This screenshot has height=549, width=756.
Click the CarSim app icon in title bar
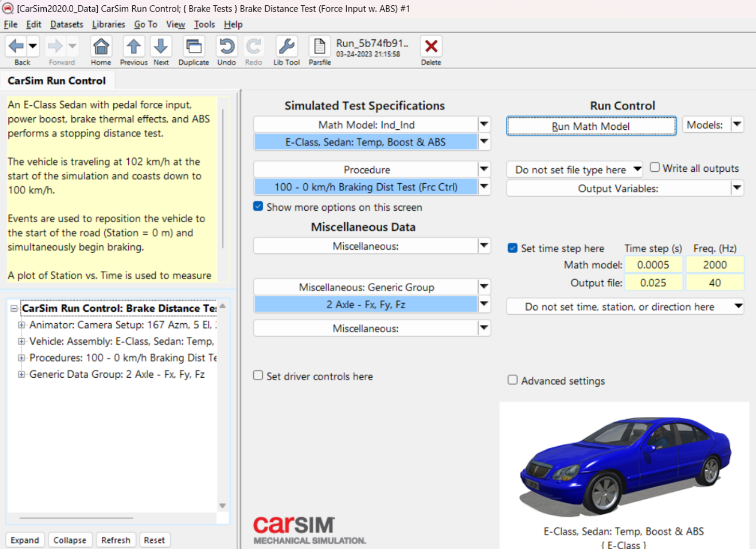coord(8,8)
